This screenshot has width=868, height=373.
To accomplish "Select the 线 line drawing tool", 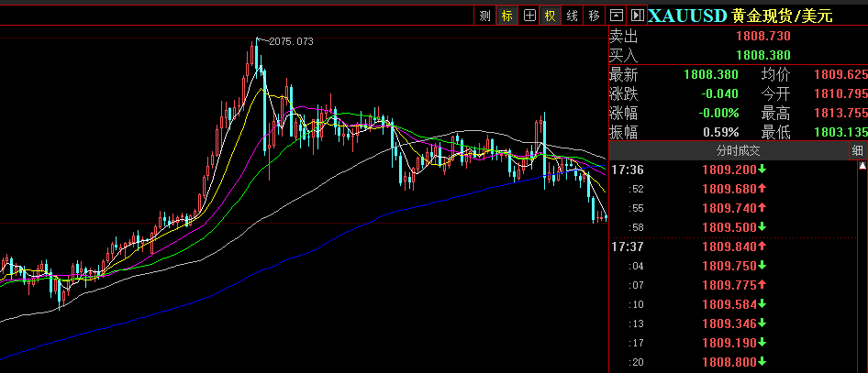I will [x=572, y=16].
